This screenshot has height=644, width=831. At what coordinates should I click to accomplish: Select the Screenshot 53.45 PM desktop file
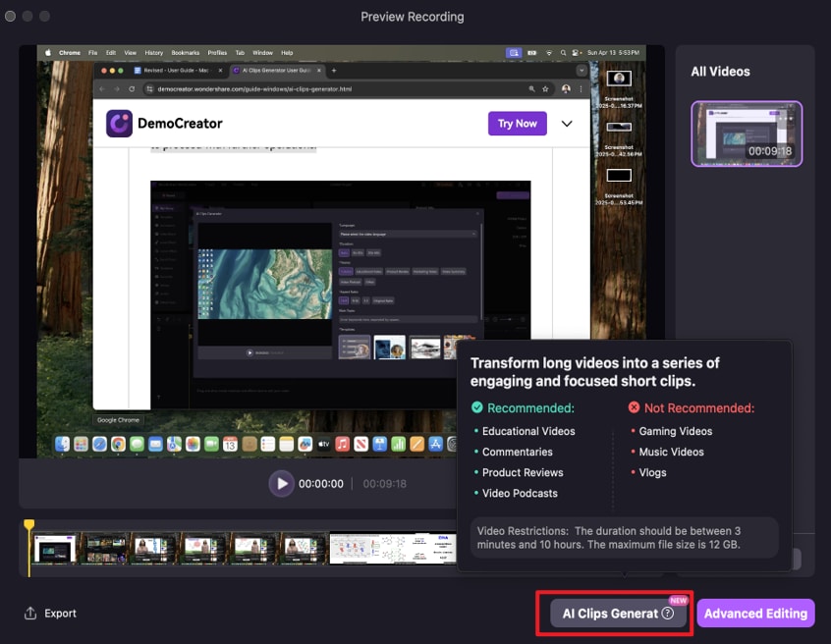(619, 187)
